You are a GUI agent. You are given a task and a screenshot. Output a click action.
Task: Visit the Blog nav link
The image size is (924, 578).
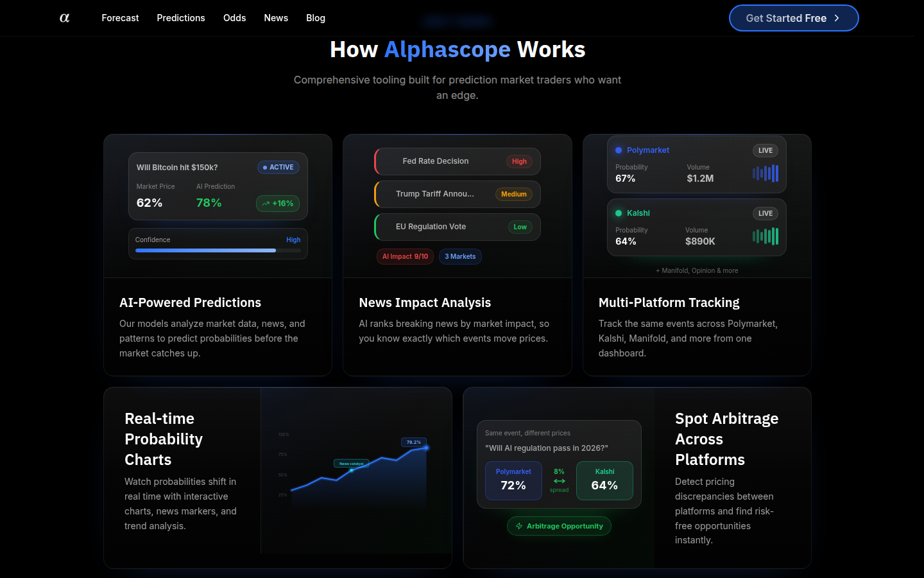point(316,18)
